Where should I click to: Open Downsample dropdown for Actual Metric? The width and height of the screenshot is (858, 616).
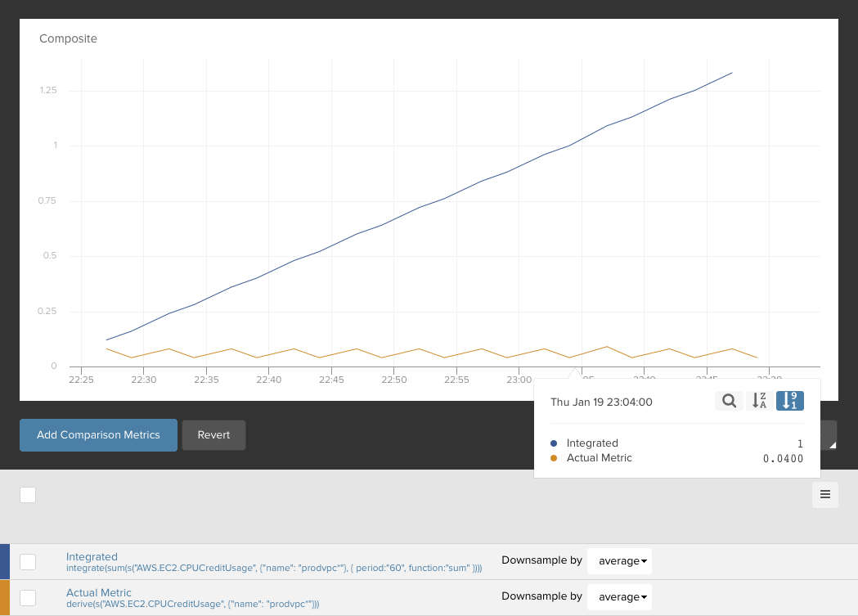619,597
